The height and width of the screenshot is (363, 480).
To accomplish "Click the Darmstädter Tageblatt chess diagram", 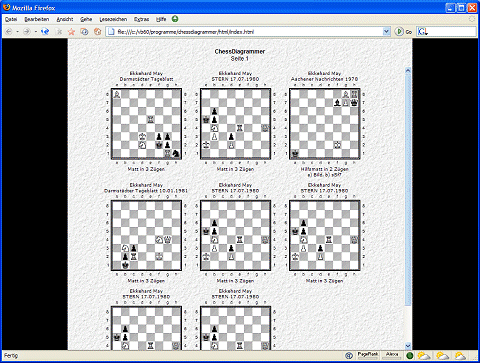I will click(146, 124).
